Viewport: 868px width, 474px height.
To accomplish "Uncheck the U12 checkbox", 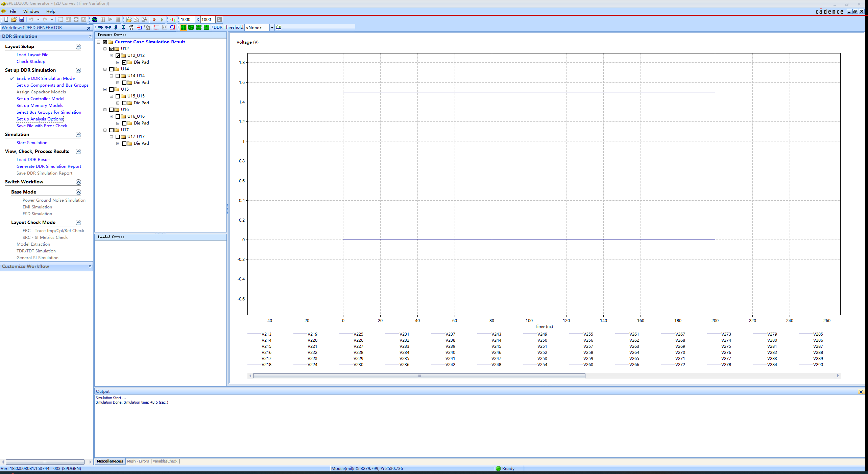I will click(x=112, y=49).
